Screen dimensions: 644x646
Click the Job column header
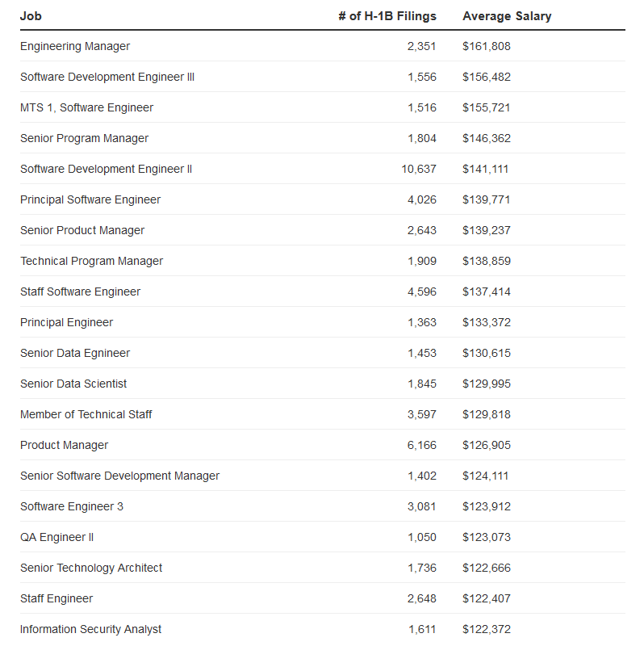point(31,16)
